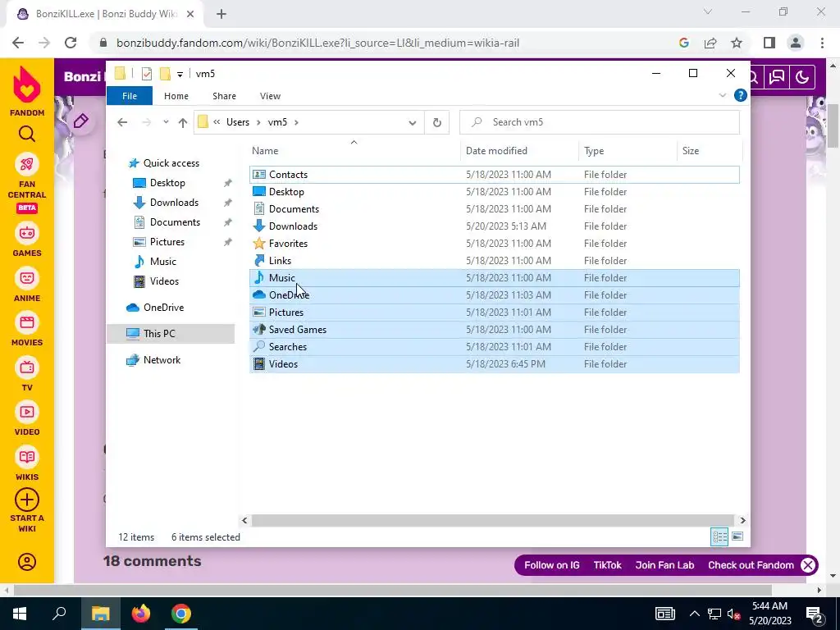840x630 pixels.
Task: Select the Videos film icon in file list
Action: (x=258, y=363)
